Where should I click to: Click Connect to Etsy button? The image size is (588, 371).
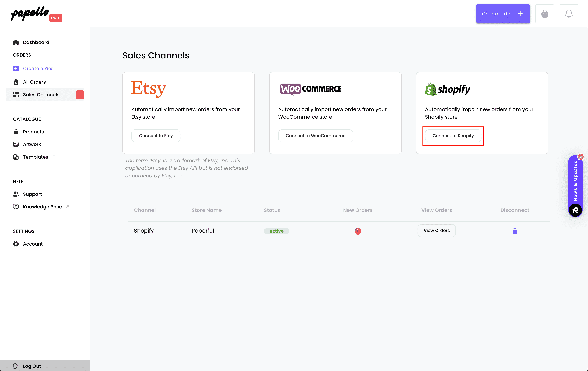point(156,136)
